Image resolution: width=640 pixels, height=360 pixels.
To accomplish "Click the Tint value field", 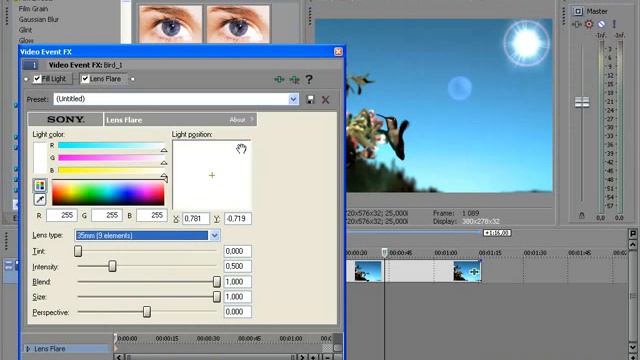I will coord(238,251).
